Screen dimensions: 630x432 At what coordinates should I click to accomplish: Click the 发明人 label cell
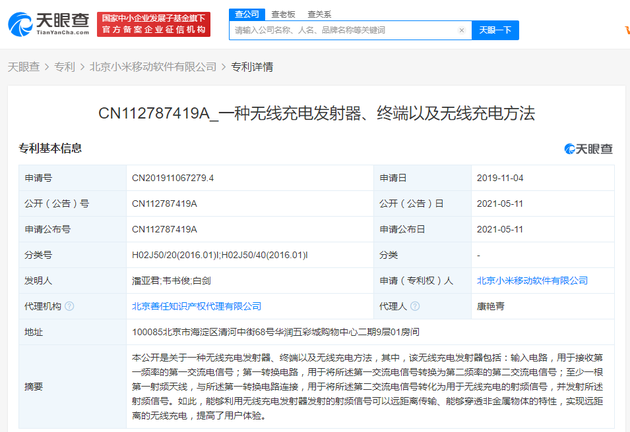[73, 280]
